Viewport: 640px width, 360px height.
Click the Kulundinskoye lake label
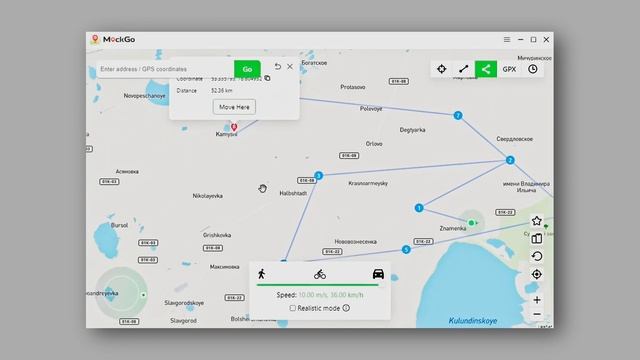pos(473,321)
